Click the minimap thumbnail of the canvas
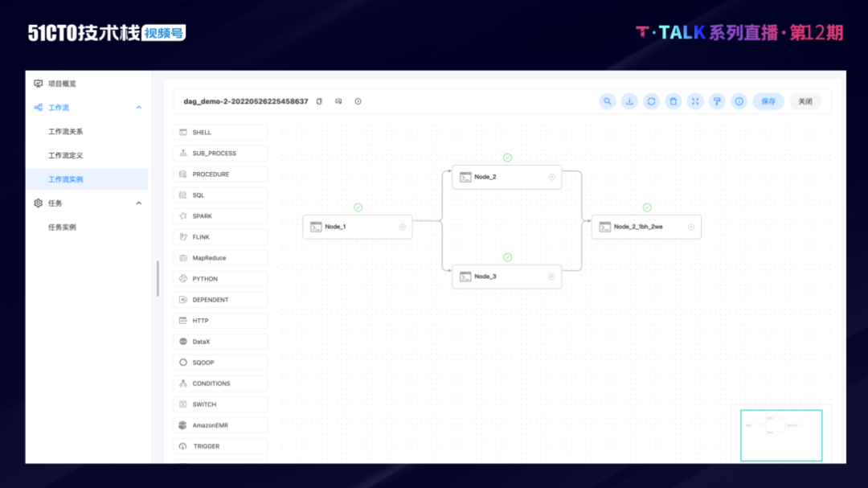 pyautogui.click(x=781, y=436)
